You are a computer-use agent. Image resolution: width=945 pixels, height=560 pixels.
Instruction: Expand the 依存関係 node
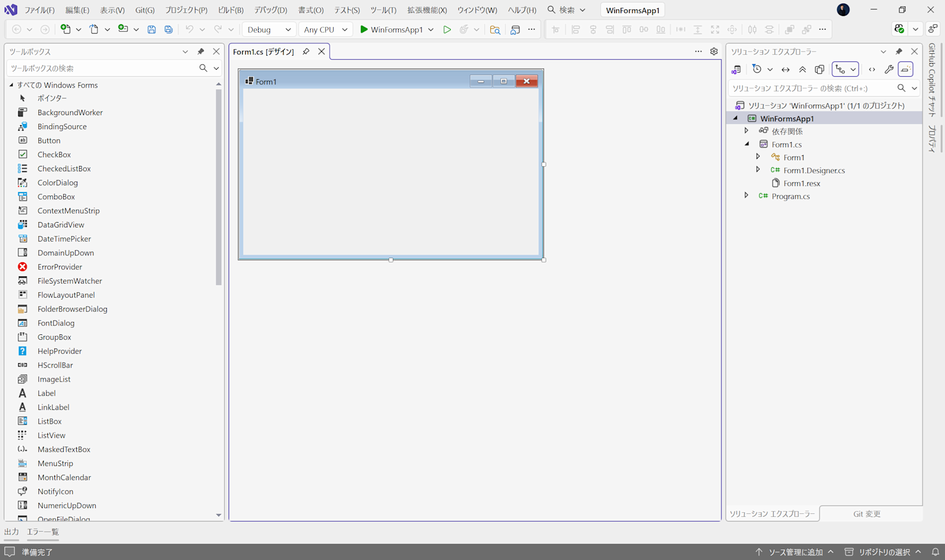pyautogui.click(x=747, y=131)
